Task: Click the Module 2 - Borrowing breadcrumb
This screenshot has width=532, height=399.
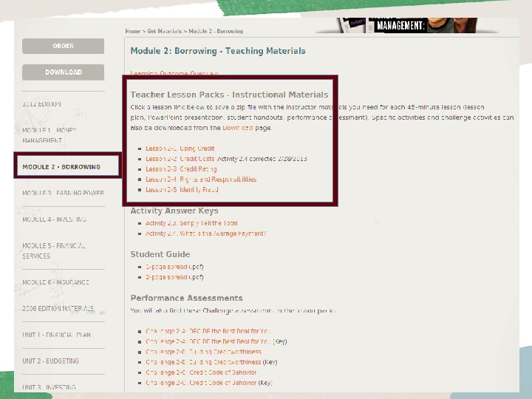Action: click(x=216, y=31)
